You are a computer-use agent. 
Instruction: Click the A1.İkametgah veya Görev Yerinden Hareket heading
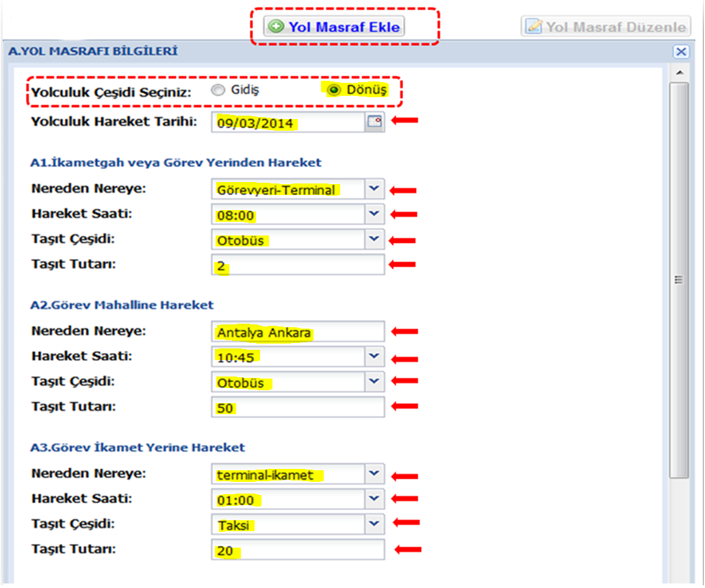[x=176, y=163]
